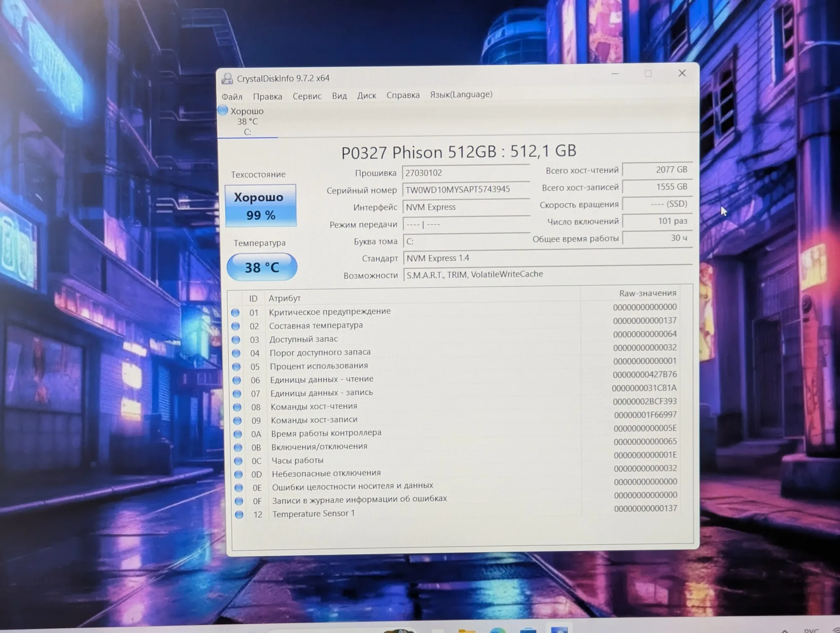Viewport: 840px width, 633px height.
Task: Open the Файл menu
Action: pos(232,97)
